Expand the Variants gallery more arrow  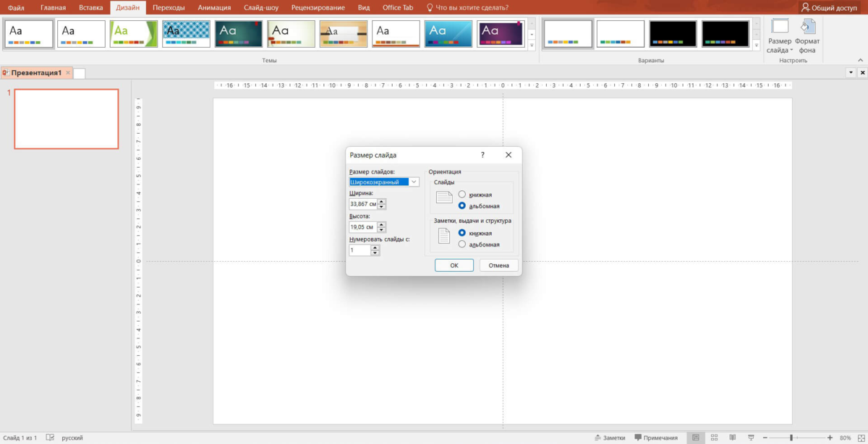click(x=757, y=45)
